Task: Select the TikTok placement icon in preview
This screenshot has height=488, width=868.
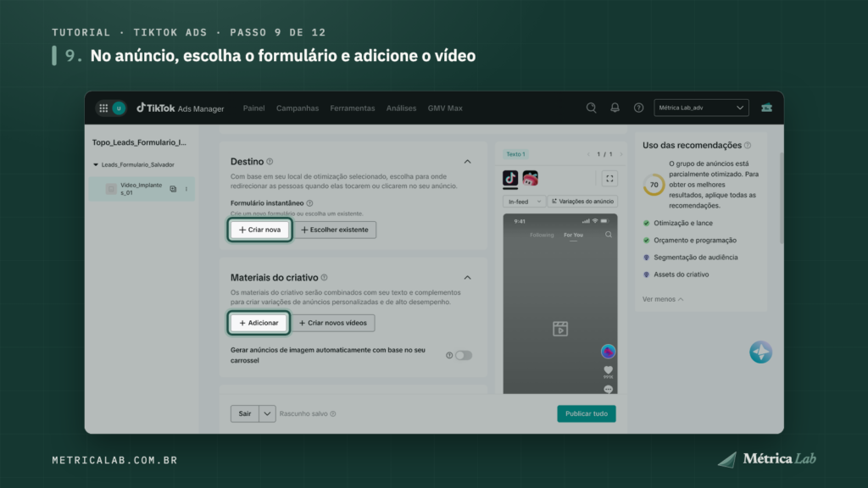Action: pyautogui.click(x=510, y=178)
